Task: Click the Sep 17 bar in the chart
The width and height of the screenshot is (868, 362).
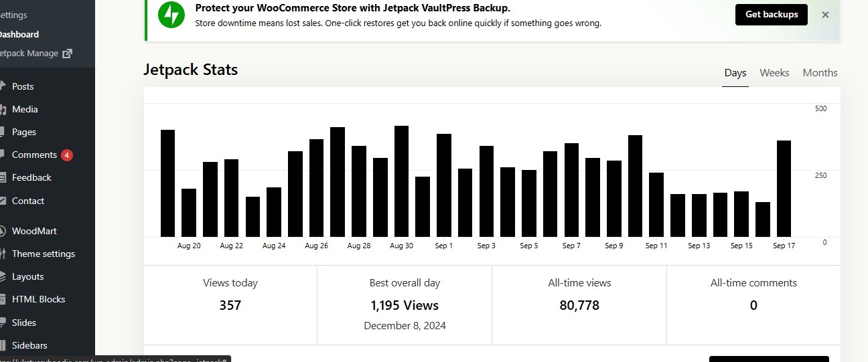Action: (784, 189)
